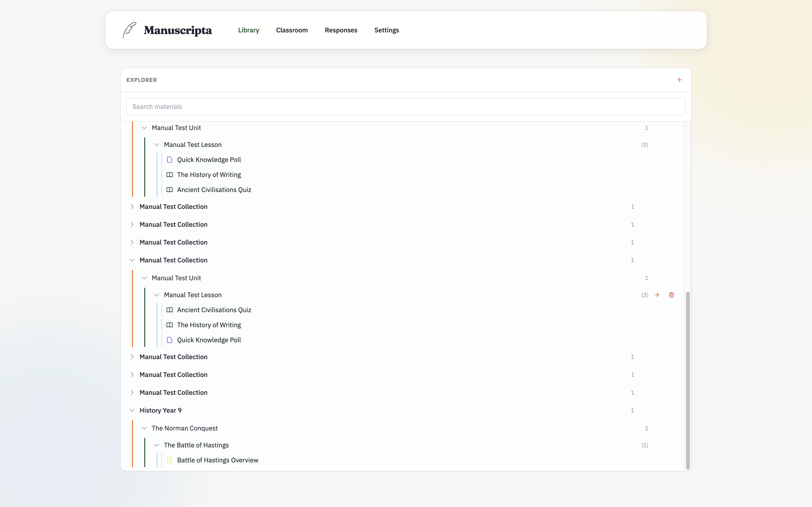Expand the first Manual Test Collection
This screenshot has width=812, height=507.
click(132, 207)
